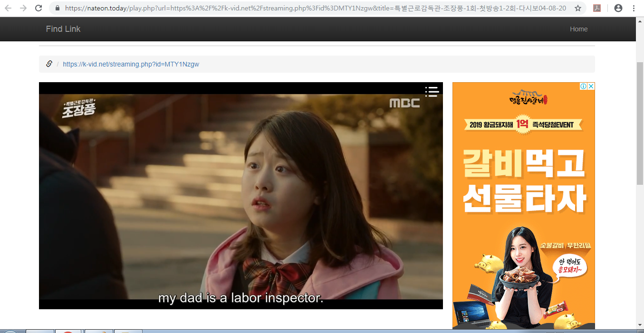Click the nateon.today address bar URL
Screen dimensions: 644x333
[316, 8]
